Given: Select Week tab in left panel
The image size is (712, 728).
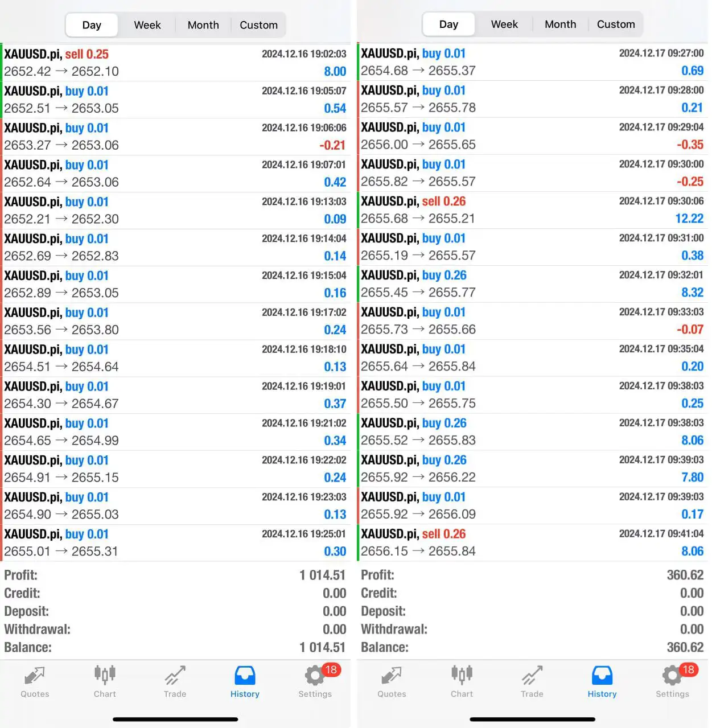Looking at the screenshot, I should [147, 25].
